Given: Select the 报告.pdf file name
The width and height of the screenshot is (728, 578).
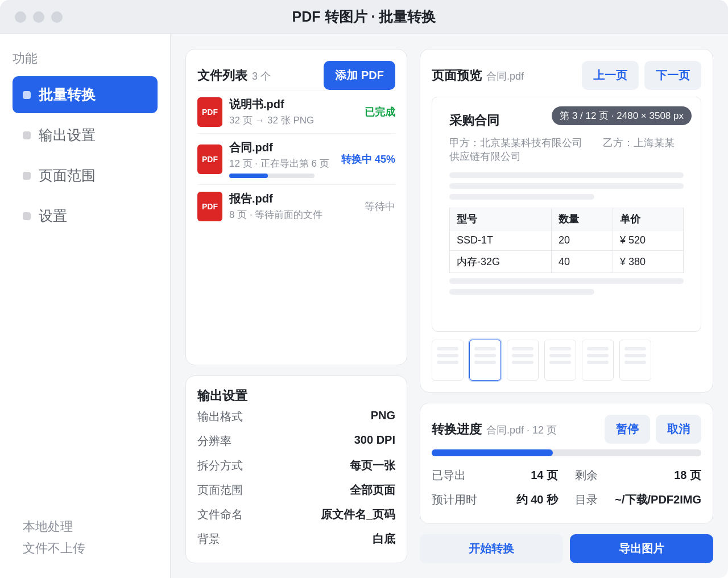Looking at the screenshot, I should click(x=251, y=199).
